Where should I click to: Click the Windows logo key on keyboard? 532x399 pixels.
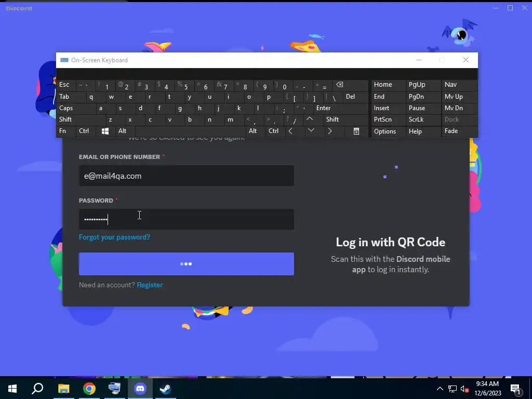(x=105, y=131)
